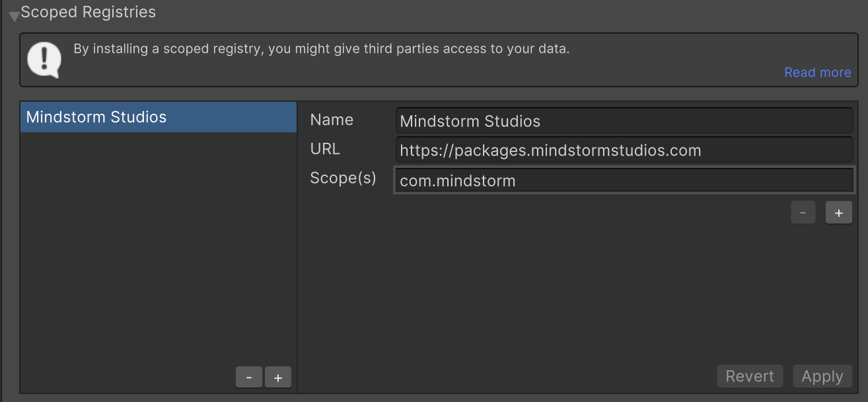
Task: Click the URL label
Action: click(325, 149)
